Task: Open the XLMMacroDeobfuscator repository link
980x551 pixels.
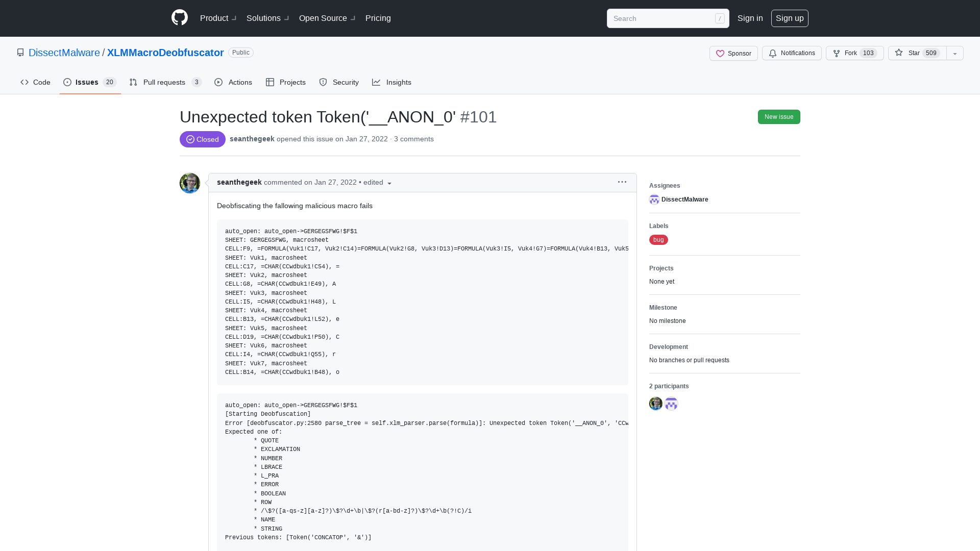Action: 165,53
